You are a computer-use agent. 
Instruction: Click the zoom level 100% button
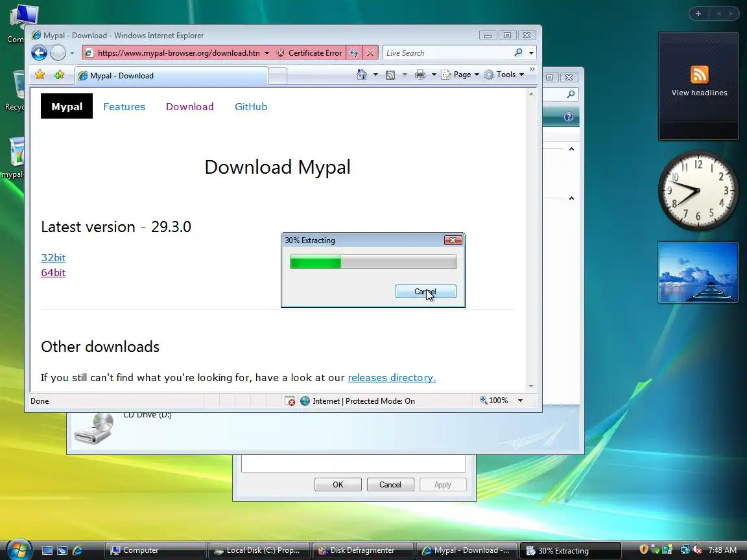(x=494, y=401)
